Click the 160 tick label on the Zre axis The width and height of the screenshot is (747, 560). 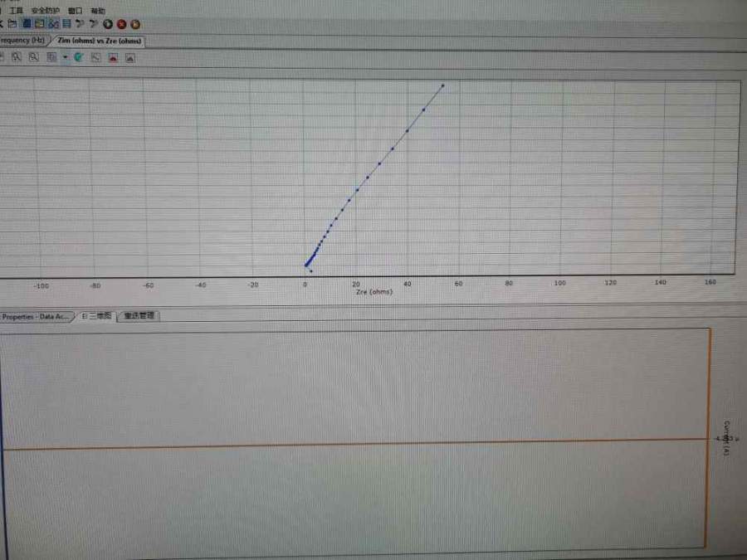(710, 282)
